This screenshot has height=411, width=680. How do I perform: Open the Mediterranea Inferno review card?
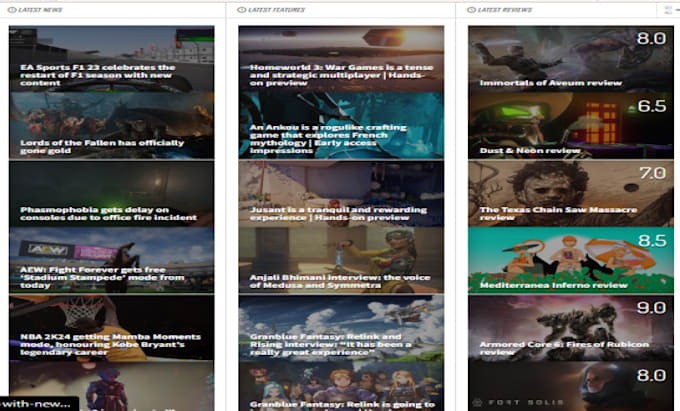coord(571,260)
